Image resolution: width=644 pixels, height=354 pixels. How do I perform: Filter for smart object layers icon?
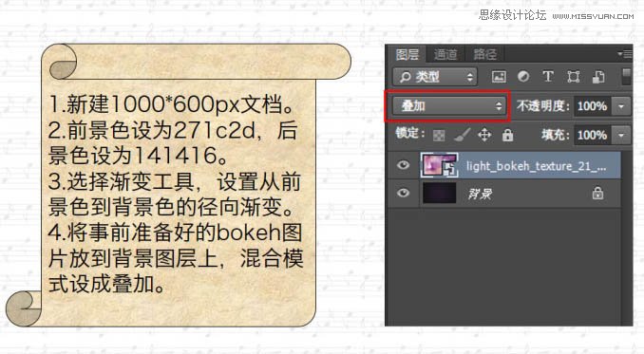pyautogui.click(x=598, y=77)
